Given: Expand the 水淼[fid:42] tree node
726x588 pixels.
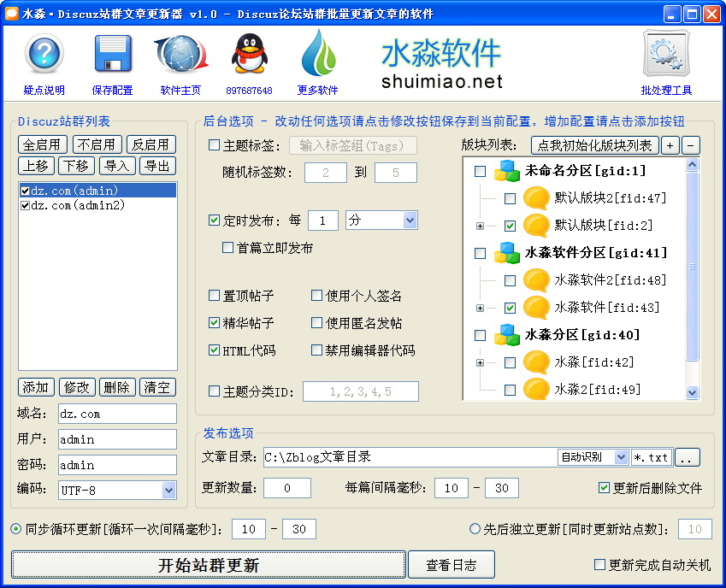Looking at the screenshot, I should pyautogui.click(x=480, y=362).
